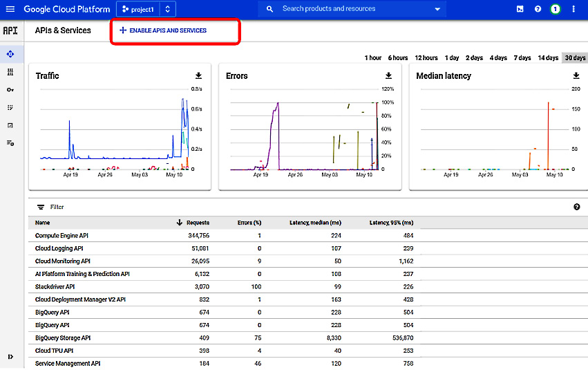Open Cloud Deployment Manager V2 API
The image size is (588, 370).
224,299
